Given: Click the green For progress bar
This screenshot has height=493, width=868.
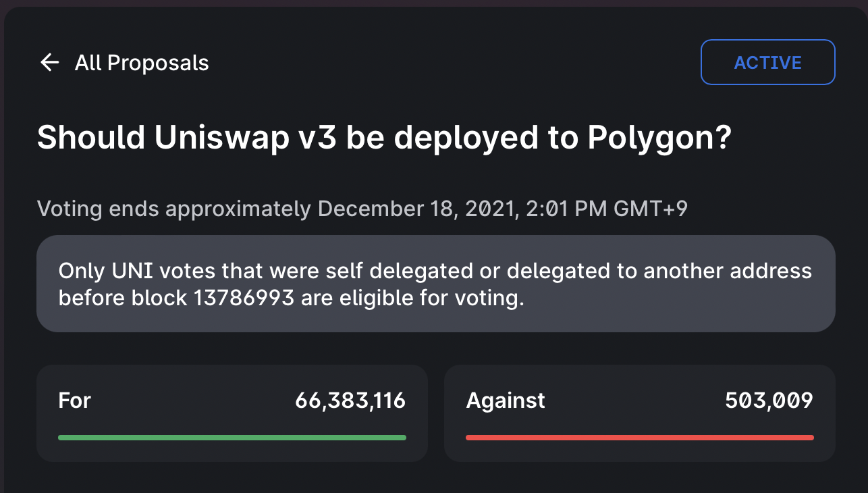Looking at the screenshot, I should point(232,438).
